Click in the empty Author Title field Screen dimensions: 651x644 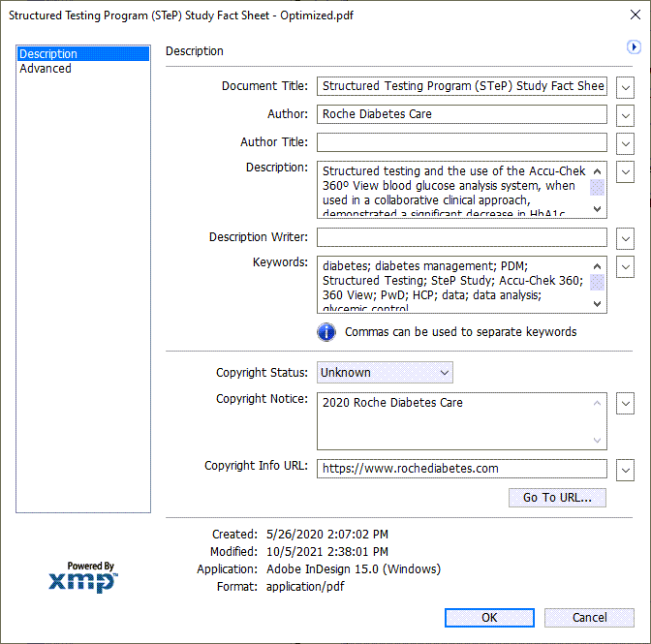tap(462, 142)
